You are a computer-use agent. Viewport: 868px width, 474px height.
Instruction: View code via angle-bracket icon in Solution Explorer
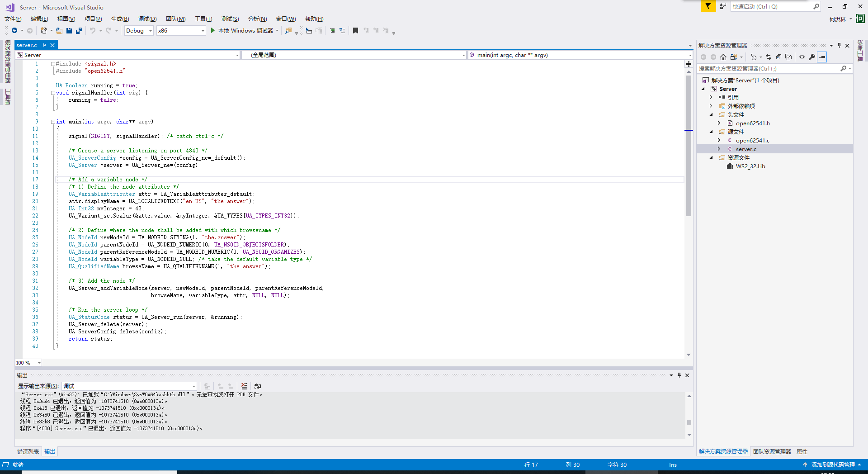[x=802, y=57]
